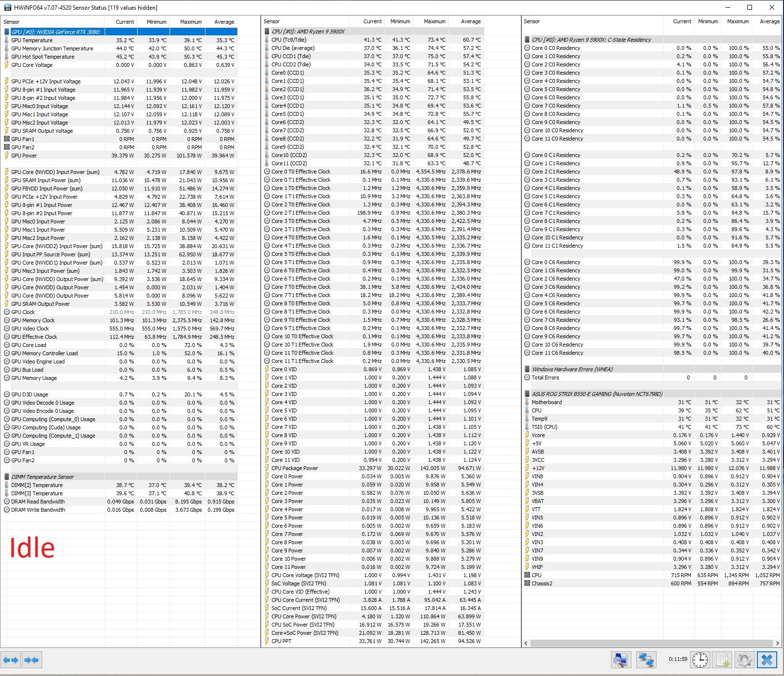Click the circle icon beside Core 0 C0 Residency
784x676 pixels.
527,48
